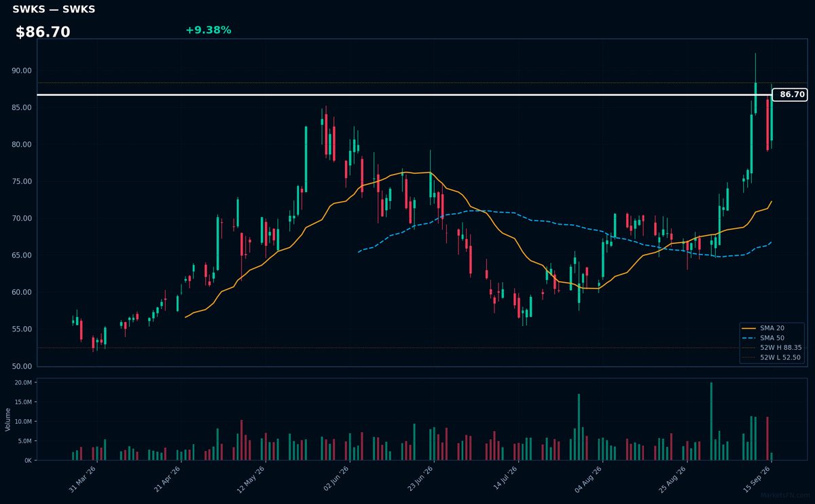Click the 5.0M volume axis label
This screenshot has height=504, width=815.
click(x=24, y=441)
